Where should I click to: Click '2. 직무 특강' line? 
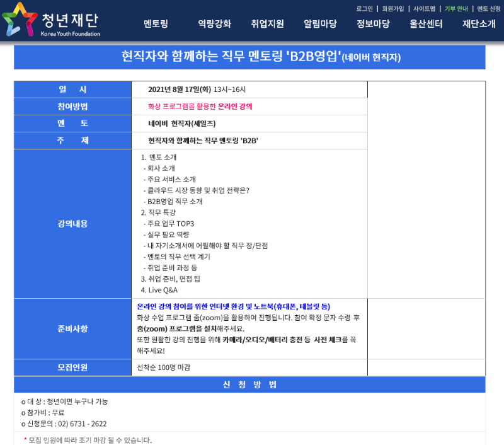[x=158, y=212]
